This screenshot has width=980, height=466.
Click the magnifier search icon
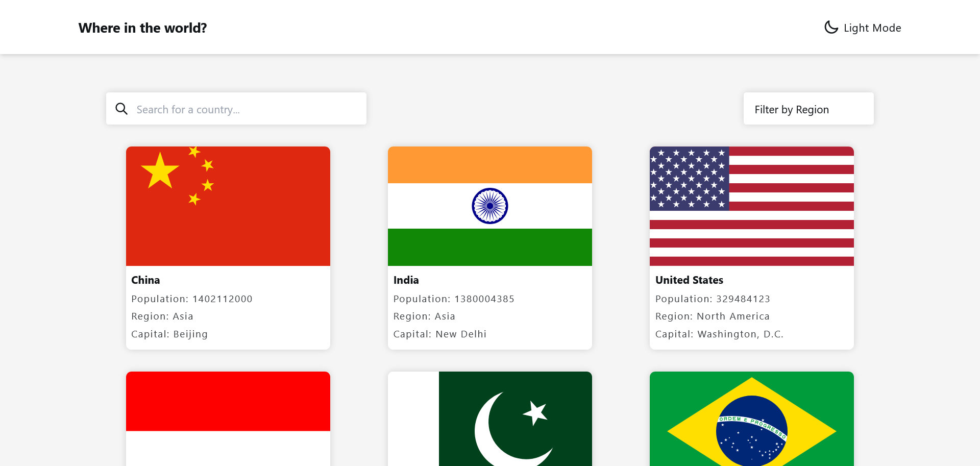pos(121,109)
